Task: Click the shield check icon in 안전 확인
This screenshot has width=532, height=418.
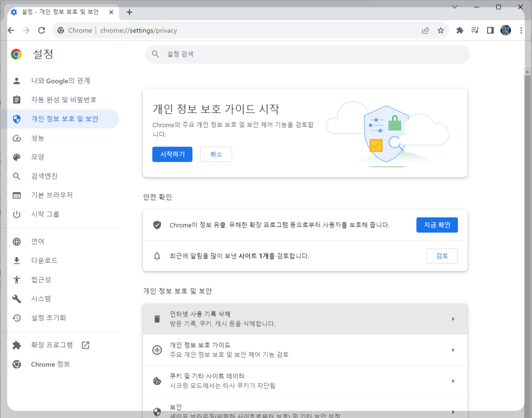Action: pyautogui.click(x=157, y=225)
